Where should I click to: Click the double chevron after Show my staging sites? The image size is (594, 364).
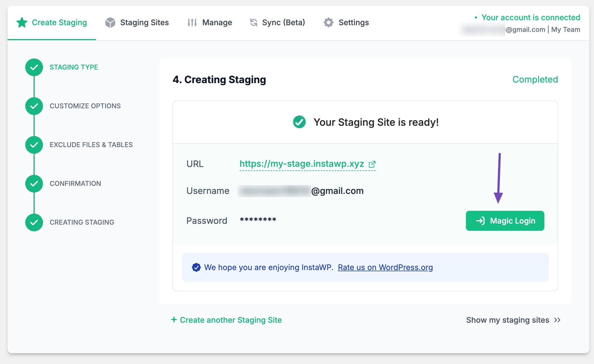[x=557, y=320]
